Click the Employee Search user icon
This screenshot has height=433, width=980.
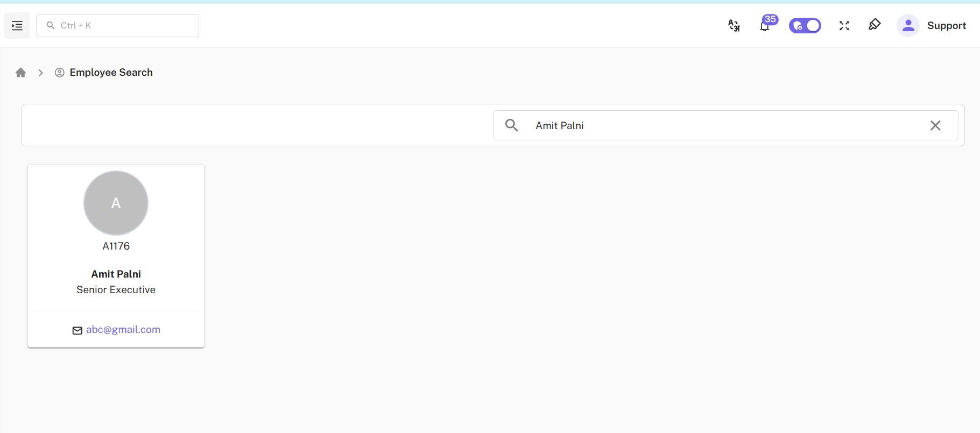point(60,73)
